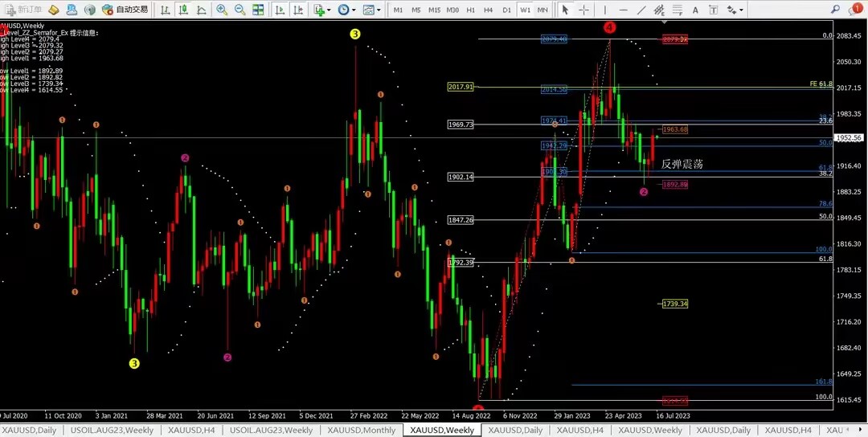Viewport: 868px width, 437px height.
Task: Click the 27 Feb 2022 date label
Action: click(x=369, y=415)
